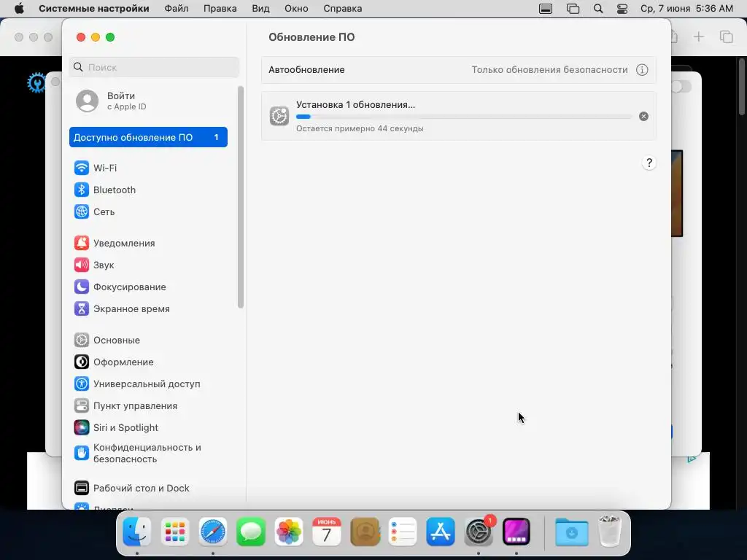The width and height of the screenshot is (747, 560).
Task: Open the Файл menu
Action: (x=177, y=9)
